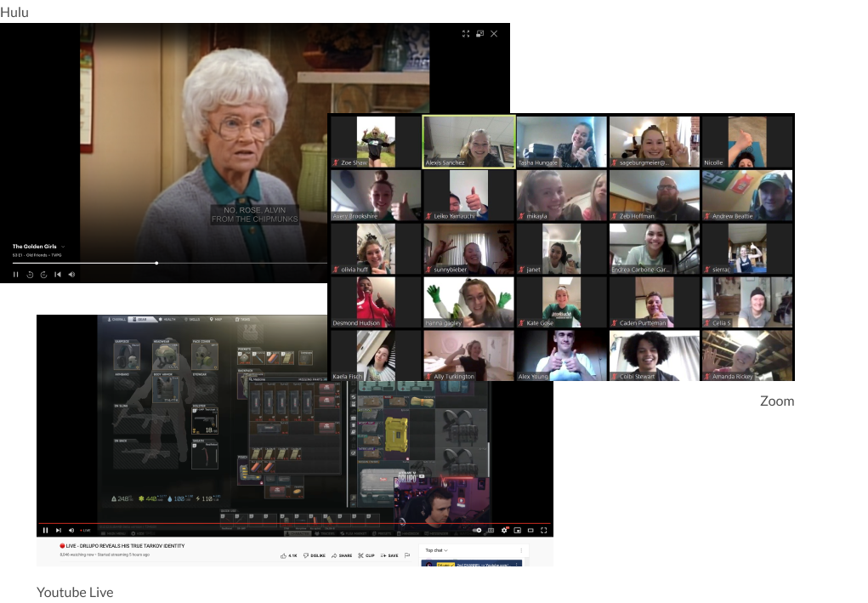Enter fullscreen in the Hulu player
The height and width of the screenshot is (603, 868).
pos(466,34)
